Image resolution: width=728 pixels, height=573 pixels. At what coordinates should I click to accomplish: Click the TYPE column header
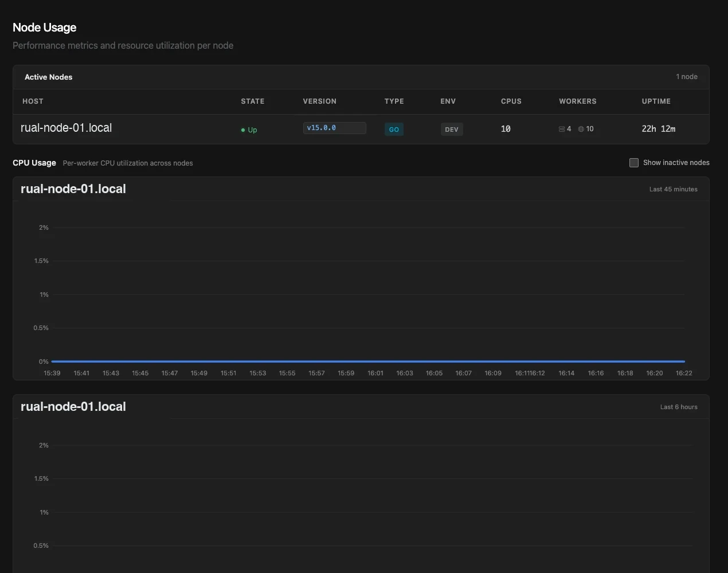point(394,101)
